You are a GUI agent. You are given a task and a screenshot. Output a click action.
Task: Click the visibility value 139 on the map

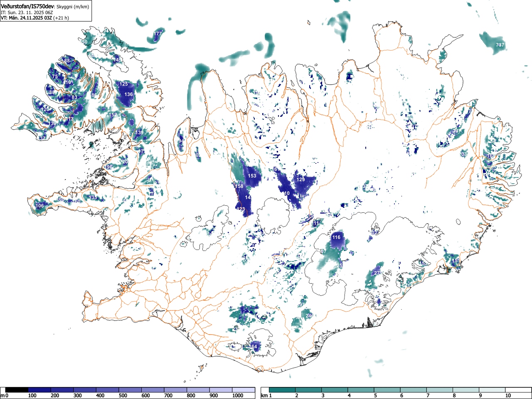pos(139,133)
